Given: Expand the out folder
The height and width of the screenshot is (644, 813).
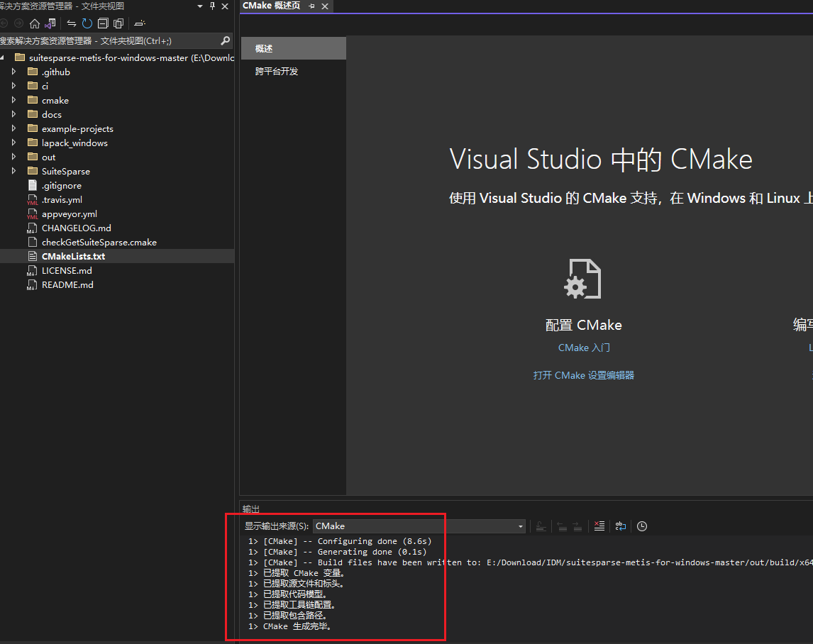Looking at the screenshot, I should (x=14, y=157).
